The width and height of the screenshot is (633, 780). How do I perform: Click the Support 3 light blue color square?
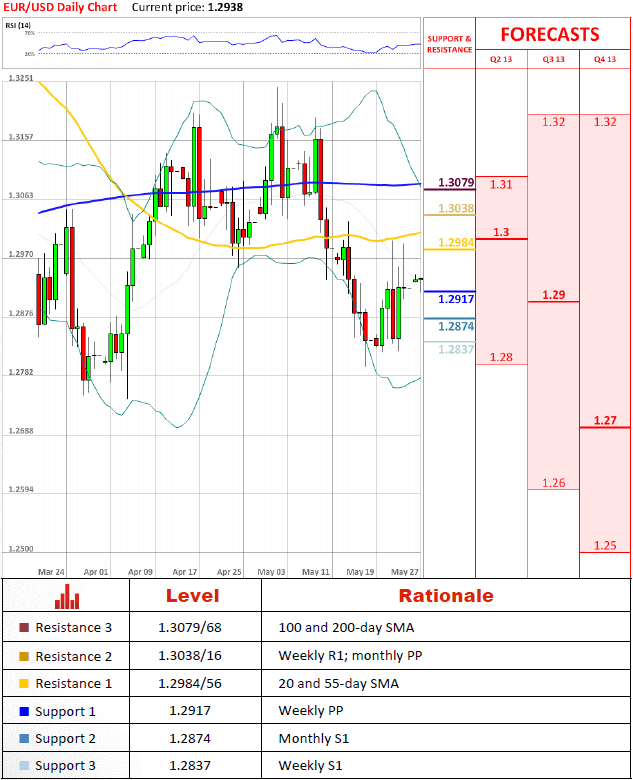[24, 766]
